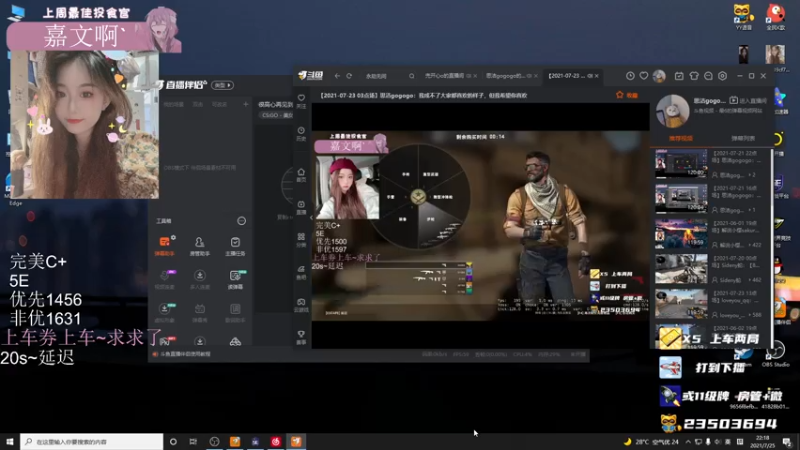Show hidden system tray icons
The height and width of the screenshot is (450, 800).
point(688,442)
